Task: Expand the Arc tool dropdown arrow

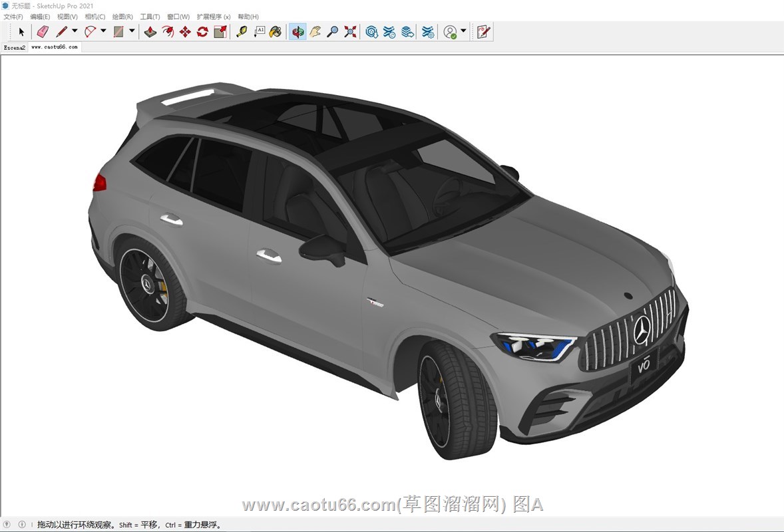Action: coord(103,31)
